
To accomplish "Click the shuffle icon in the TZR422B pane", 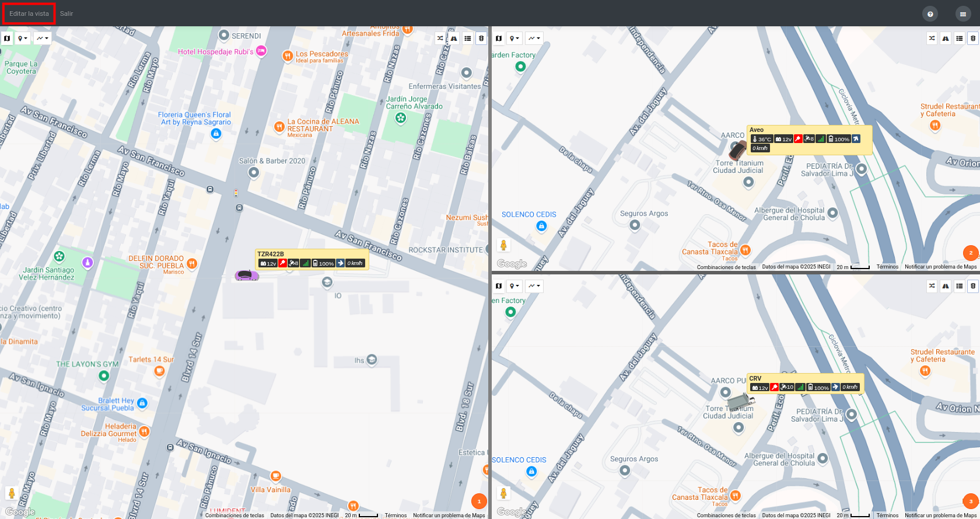I will 440,39.
